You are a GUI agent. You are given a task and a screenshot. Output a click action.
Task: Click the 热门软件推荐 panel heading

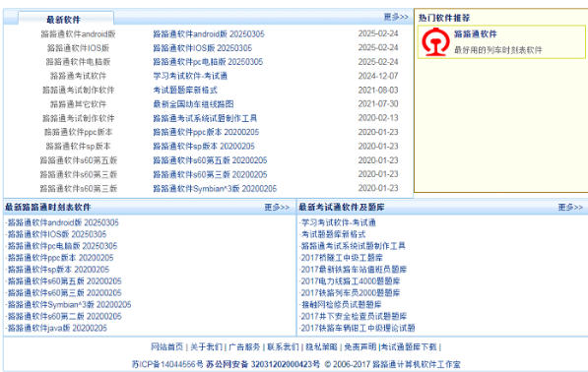pos(444,18)
